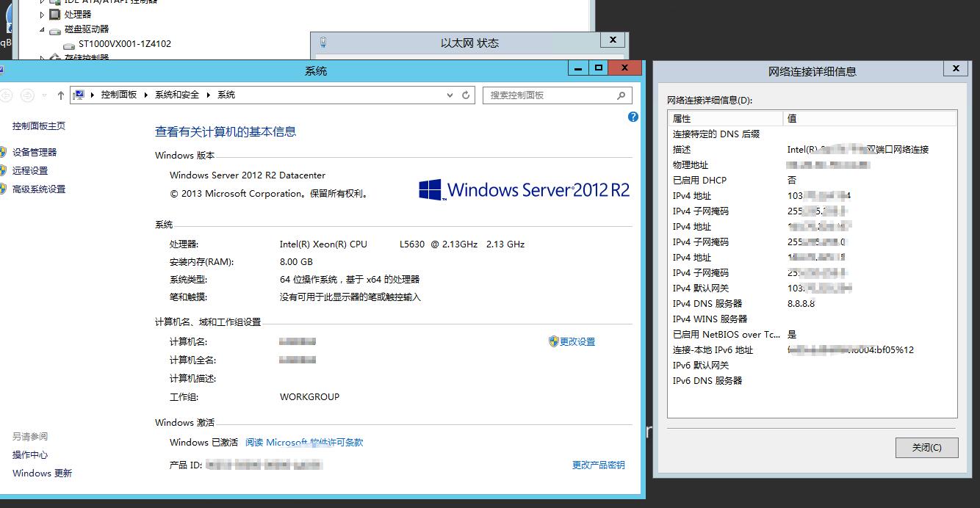Expand arrow after 控制面板 breadcrumb

click(x=146, y=95)
